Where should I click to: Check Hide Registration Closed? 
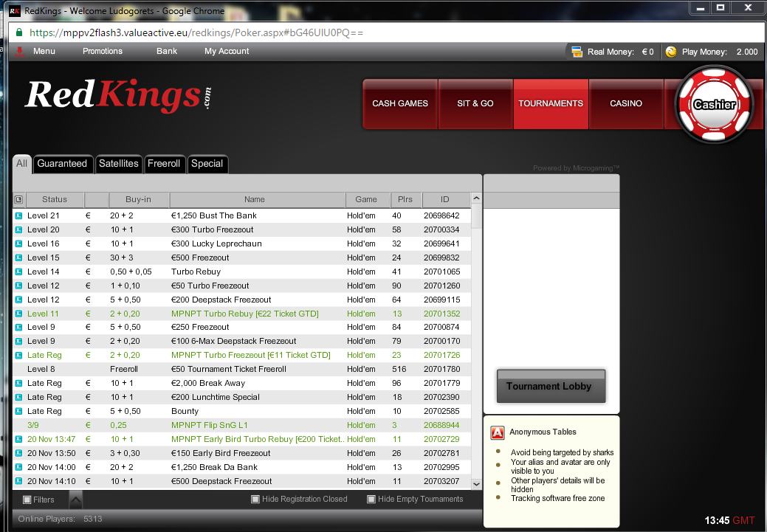pos(255,500)
